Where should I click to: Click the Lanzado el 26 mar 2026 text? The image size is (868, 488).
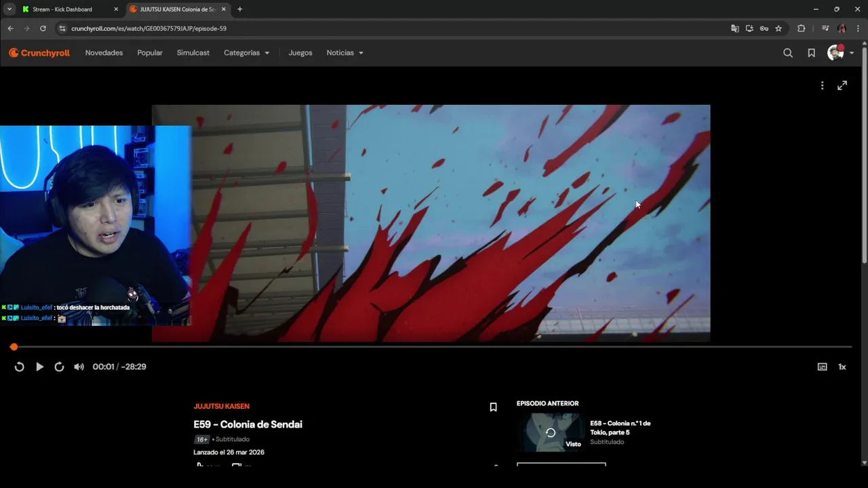click(x=229, y=452)
